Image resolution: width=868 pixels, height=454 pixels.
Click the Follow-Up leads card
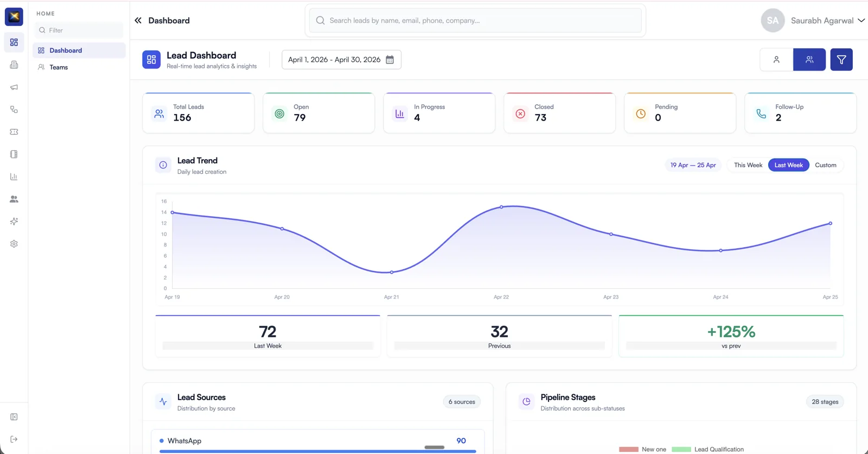coord(801,113)
